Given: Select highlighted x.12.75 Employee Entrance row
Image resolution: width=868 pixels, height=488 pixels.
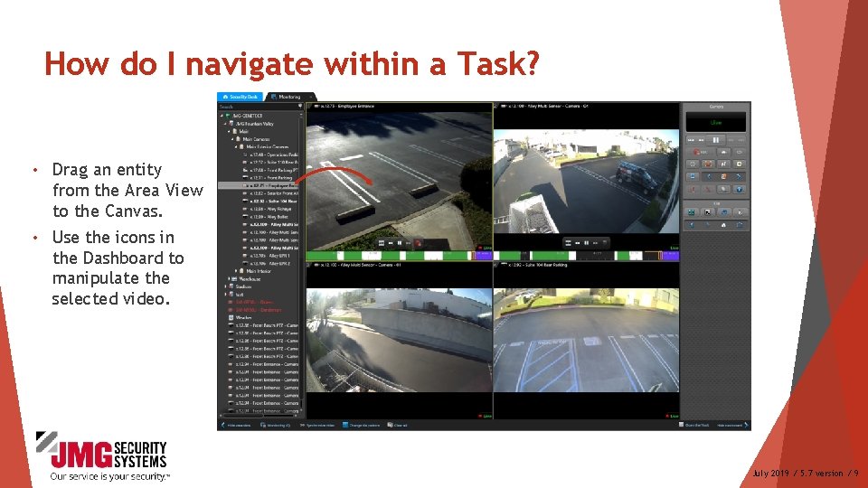Looking at the screenshot, I should tap(259, 186).
